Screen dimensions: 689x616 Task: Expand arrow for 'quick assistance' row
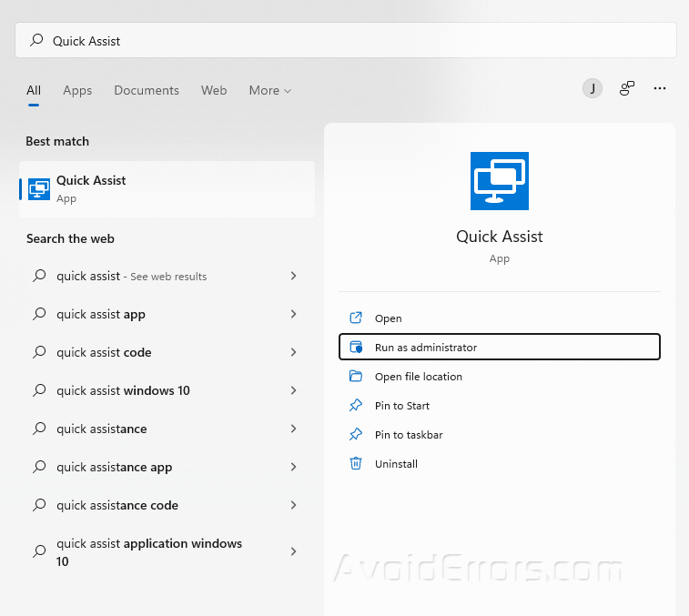[x=293, y=429]
